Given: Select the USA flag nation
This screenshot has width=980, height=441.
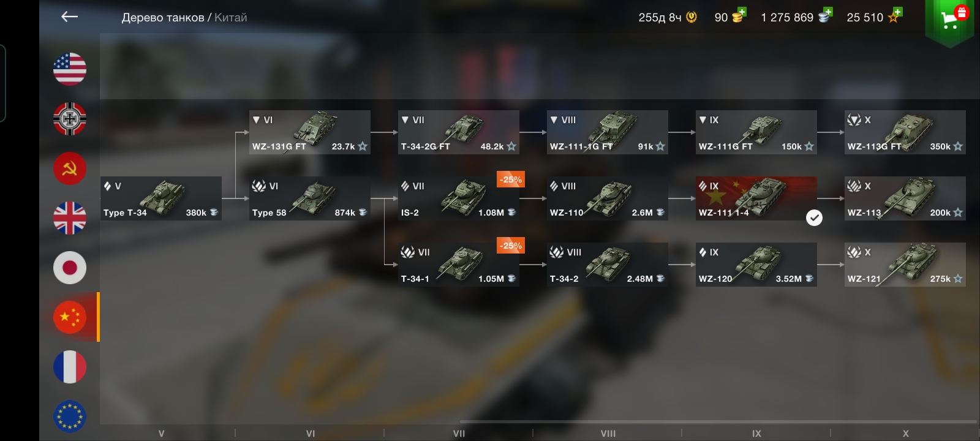Looking at the screenshot, I should (70, 69).
